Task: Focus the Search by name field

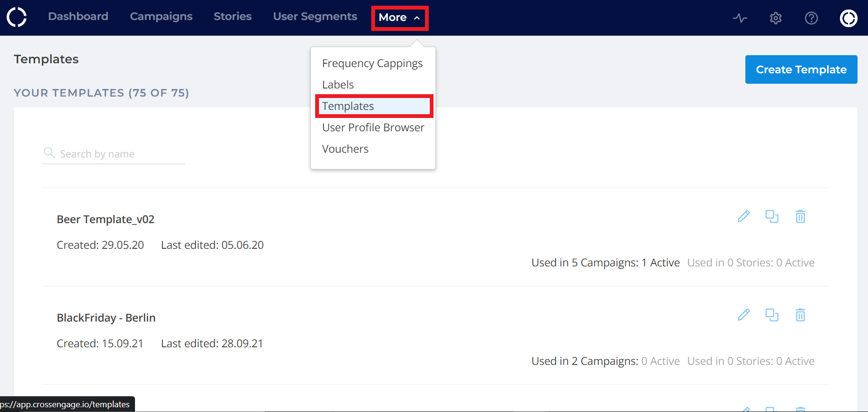Action: click(x=119, y=154)
